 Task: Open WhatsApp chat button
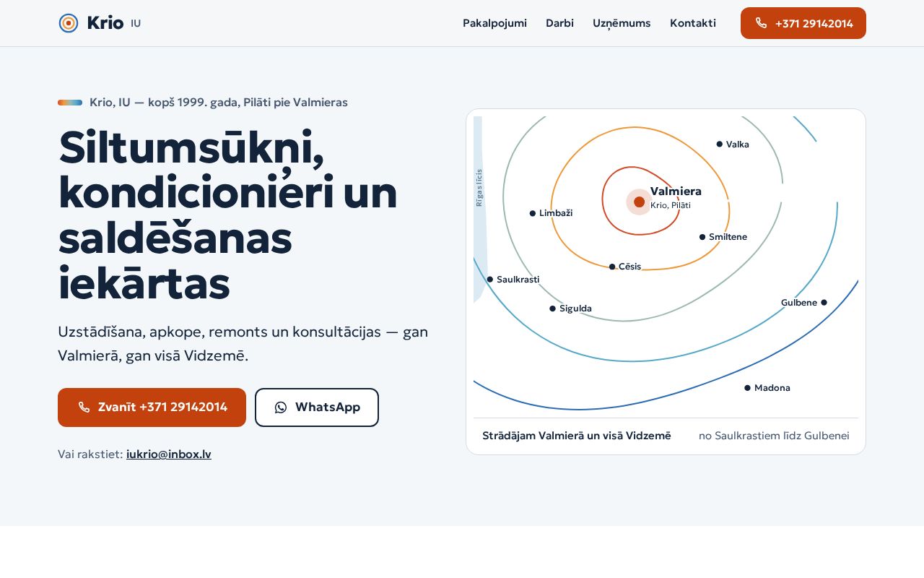317,407
